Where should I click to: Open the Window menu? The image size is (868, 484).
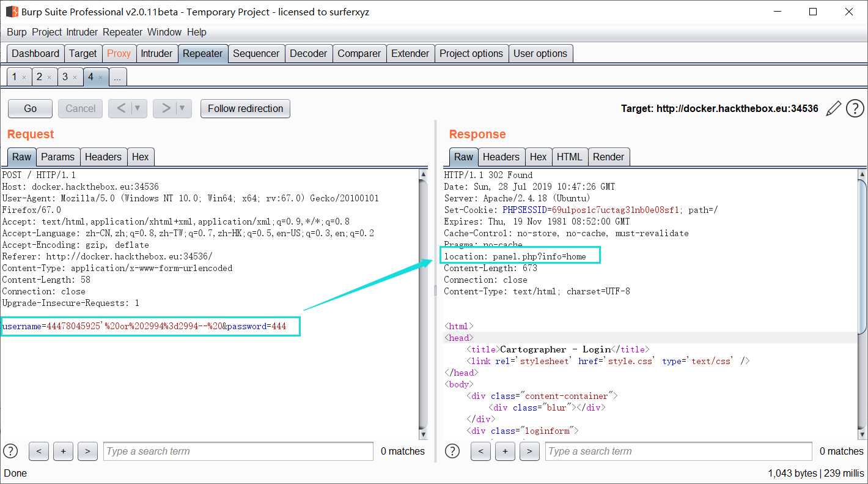[164, 32]
